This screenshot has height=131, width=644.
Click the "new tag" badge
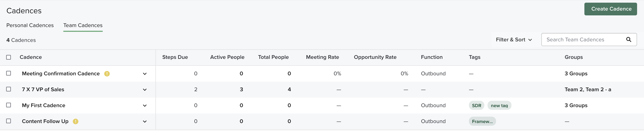coord(499,106)
